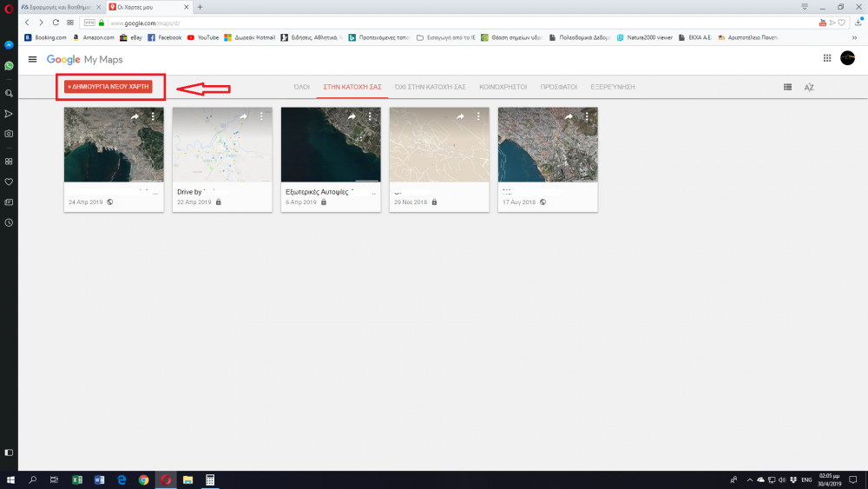Open the Google apps grid

[826, 58]
